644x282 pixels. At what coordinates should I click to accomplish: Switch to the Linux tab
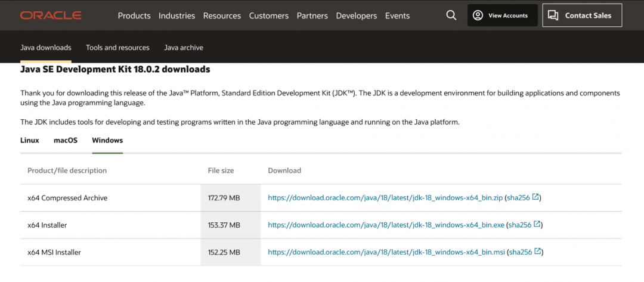click(x=30, y=141)
